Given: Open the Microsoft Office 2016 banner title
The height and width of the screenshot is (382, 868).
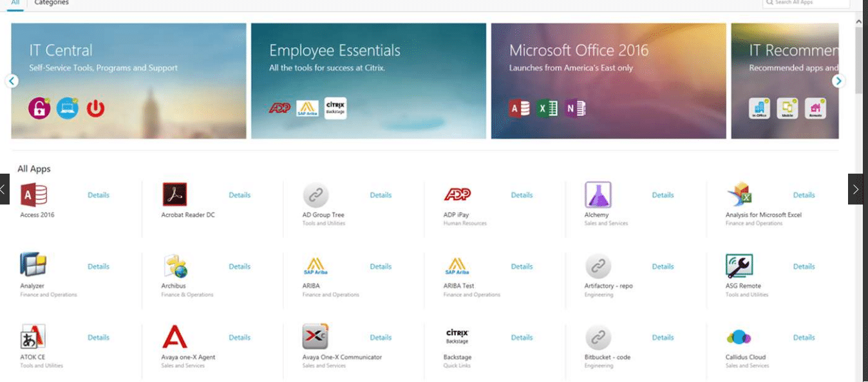Looking at the screenshot, I should tap(579, 50).
